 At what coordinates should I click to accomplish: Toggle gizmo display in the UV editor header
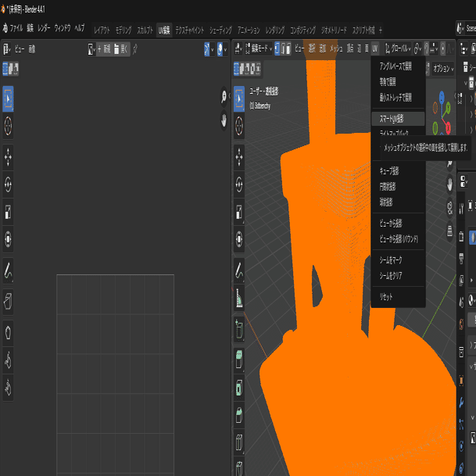point(206,49)
